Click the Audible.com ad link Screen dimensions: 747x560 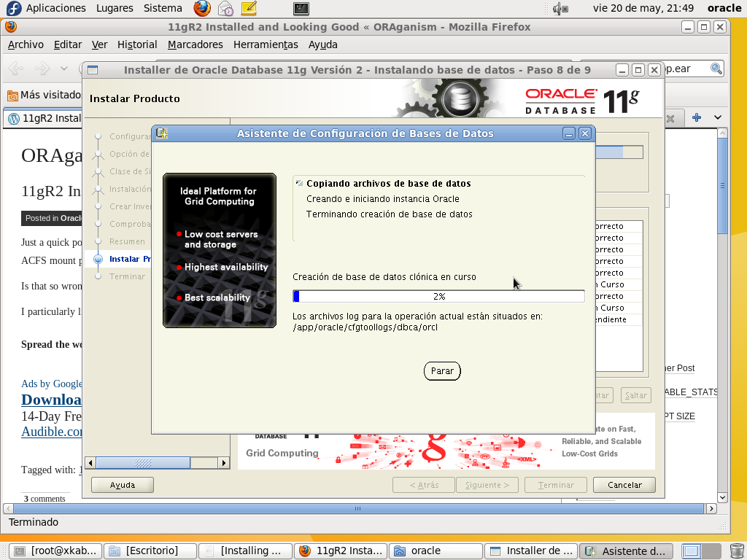[x=52, y=432]
